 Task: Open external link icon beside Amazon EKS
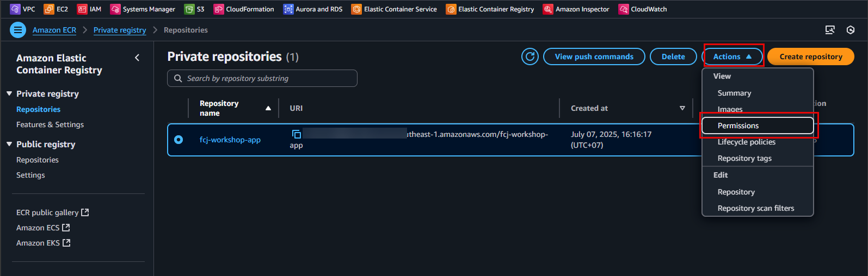66,243
